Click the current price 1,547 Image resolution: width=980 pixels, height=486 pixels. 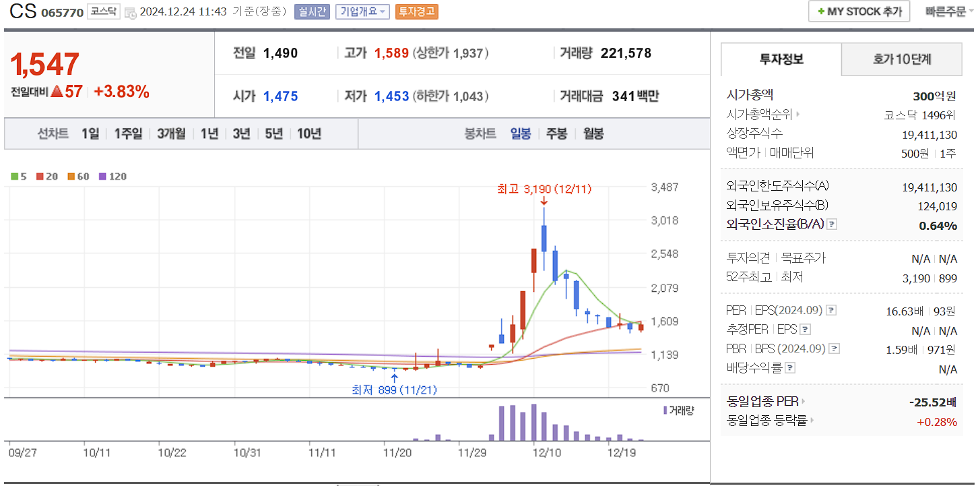[x=44, y=65]
